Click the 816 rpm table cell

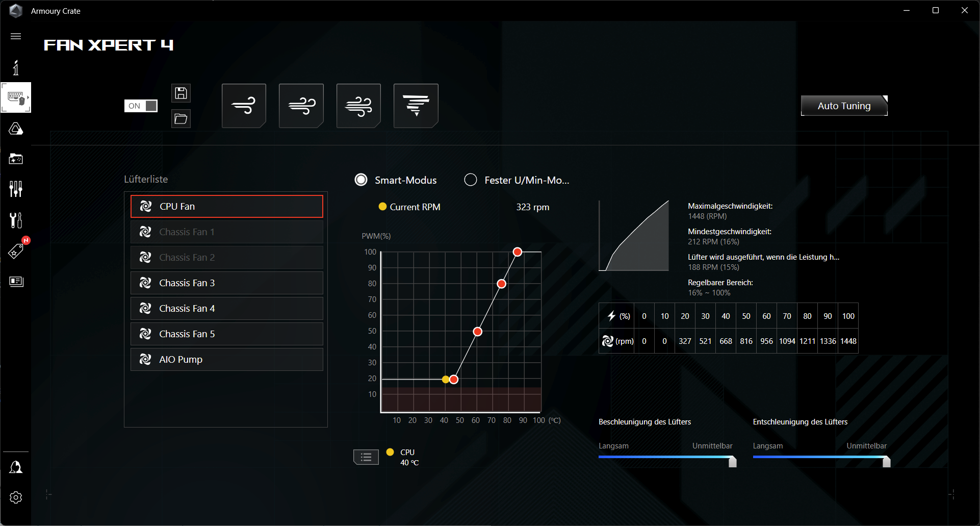click(746, 341)
